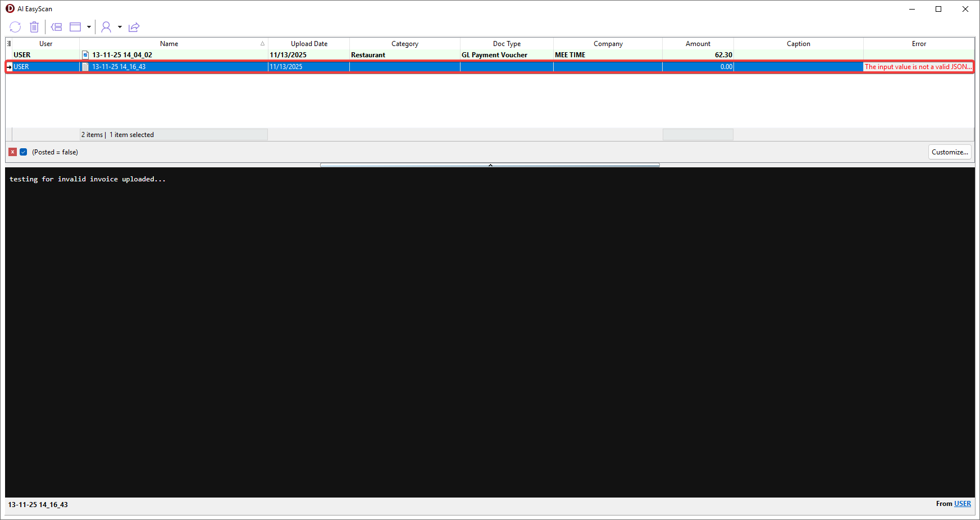Click the column chooser icon in grid corner
The width and height of the screenshot is (980, 520).
tap(9, 43)
